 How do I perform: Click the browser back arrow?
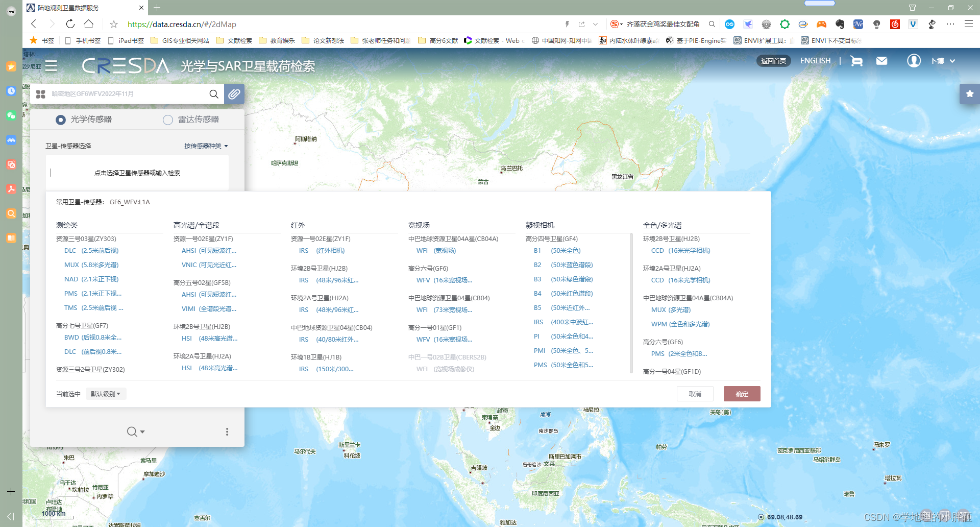pyautogui.click(x=34, y=24)
